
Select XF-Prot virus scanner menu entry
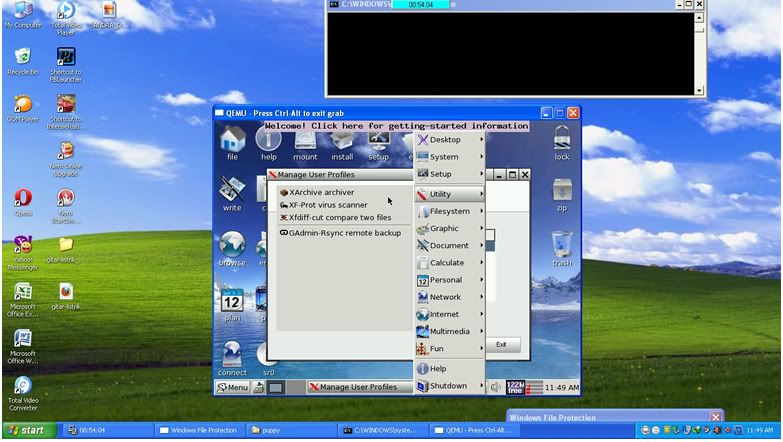[x=345, y=205]
